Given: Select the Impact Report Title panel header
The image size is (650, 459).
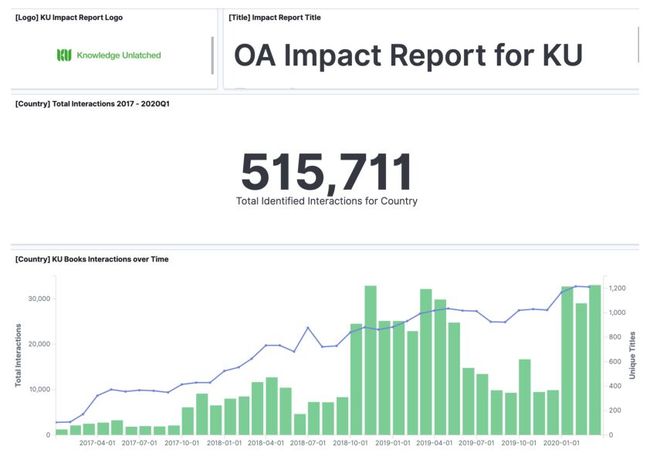Looking at the screenshot, I should (x=275, y=18).
